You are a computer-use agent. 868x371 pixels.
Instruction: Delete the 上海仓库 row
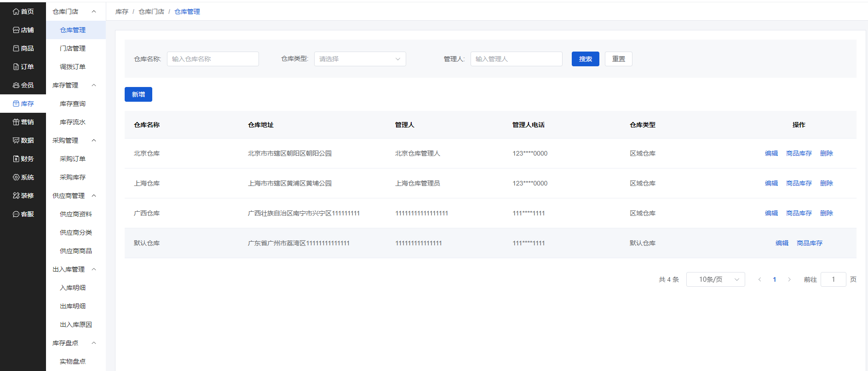[827, 183]
